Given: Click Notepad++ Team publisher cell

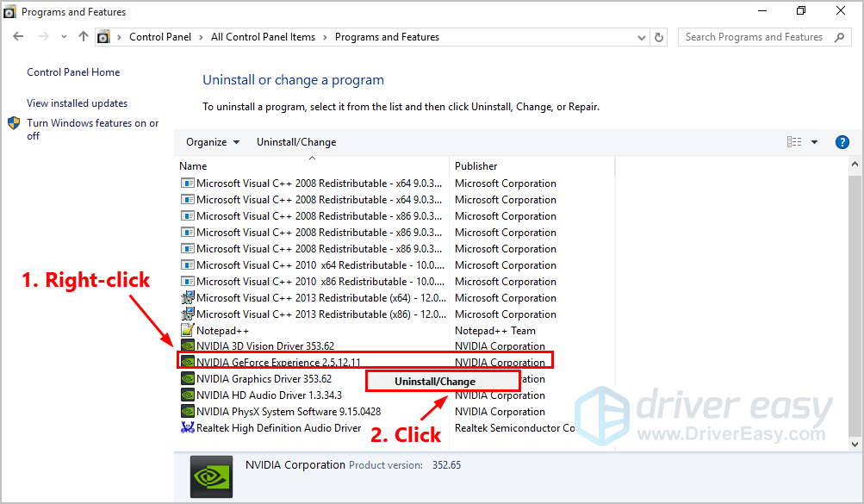Looking at the screenshot, I should (x=494, y=331).
